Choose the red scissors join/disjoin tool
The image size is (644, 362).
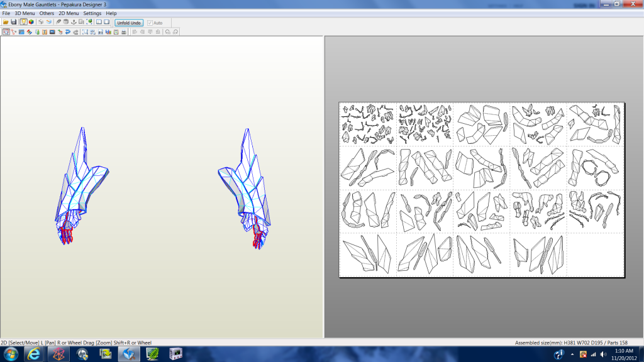click(14, 31)
